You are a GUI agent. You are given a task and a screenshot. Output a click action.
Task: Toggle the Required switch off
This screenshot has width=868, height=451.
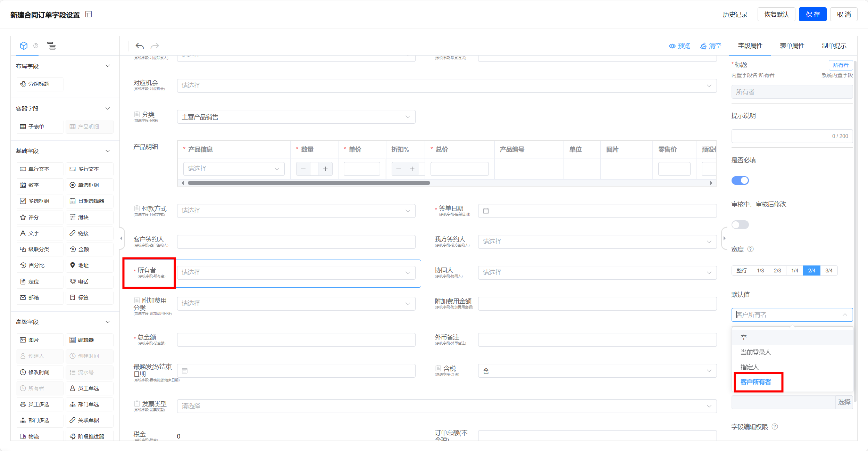(740, 180)
